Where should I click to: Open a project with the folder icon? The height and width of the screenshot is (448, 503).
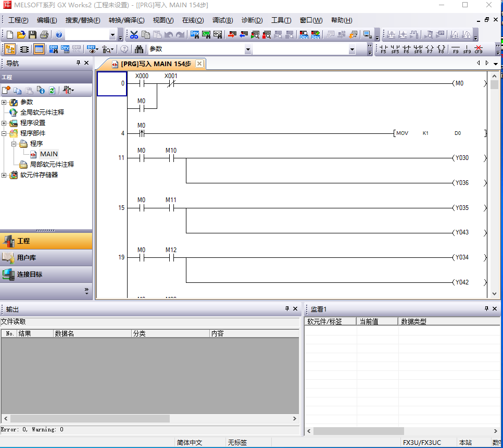[21, 35]
